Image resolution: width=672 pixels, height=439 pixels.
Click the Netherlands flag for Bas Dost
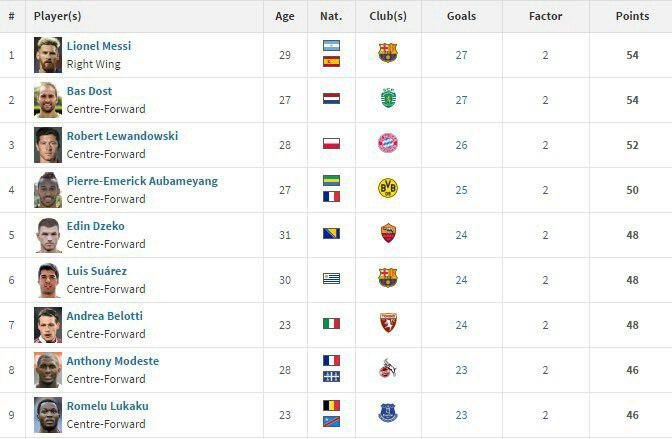click(331, 99)
